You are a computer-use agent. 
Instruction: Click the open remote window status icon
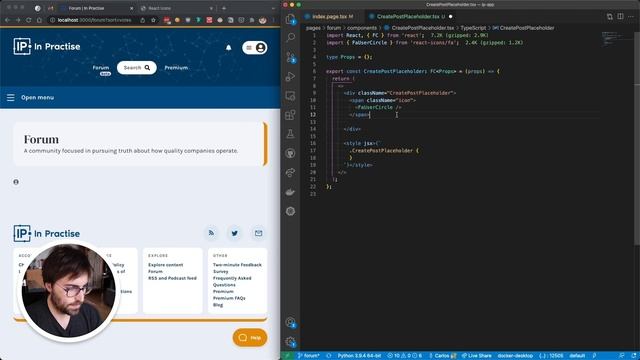287,356
